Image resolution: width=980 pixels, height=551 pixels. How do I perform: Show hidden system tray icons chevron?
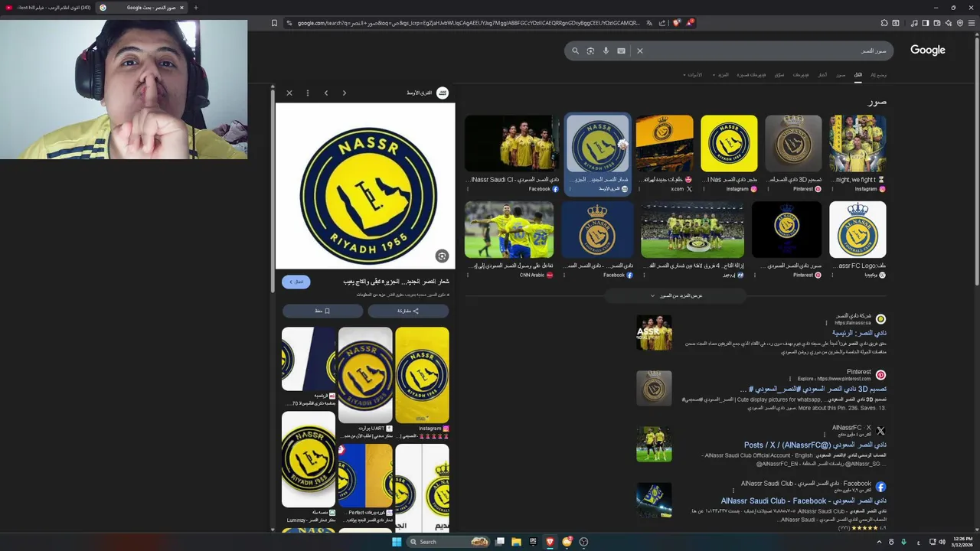(x=879, y=542)
